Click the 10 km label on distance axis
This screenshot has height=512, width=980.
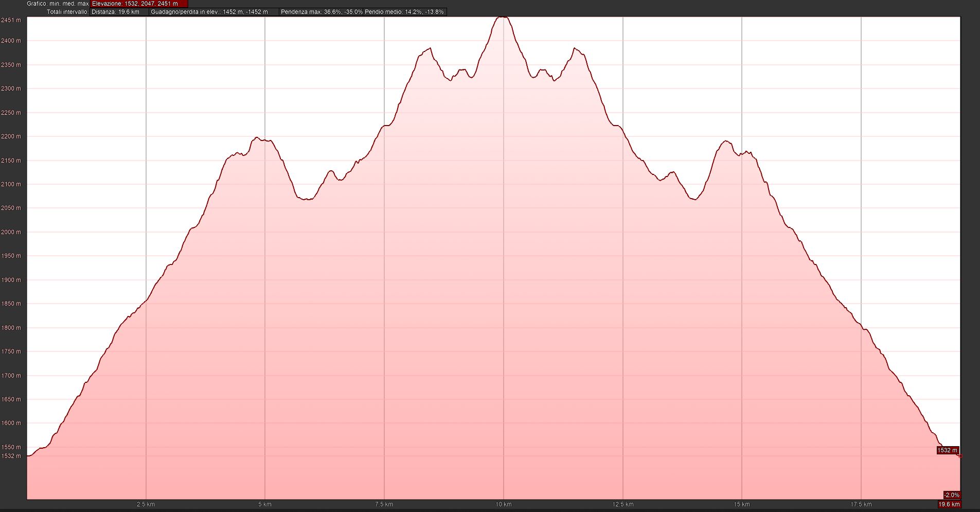(504, 504)
